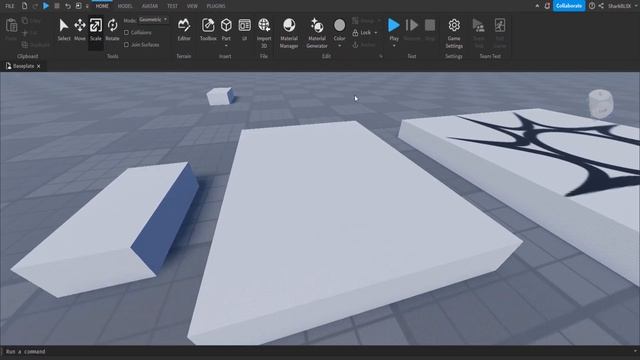Activate the Rotate tool

(112, 30)
